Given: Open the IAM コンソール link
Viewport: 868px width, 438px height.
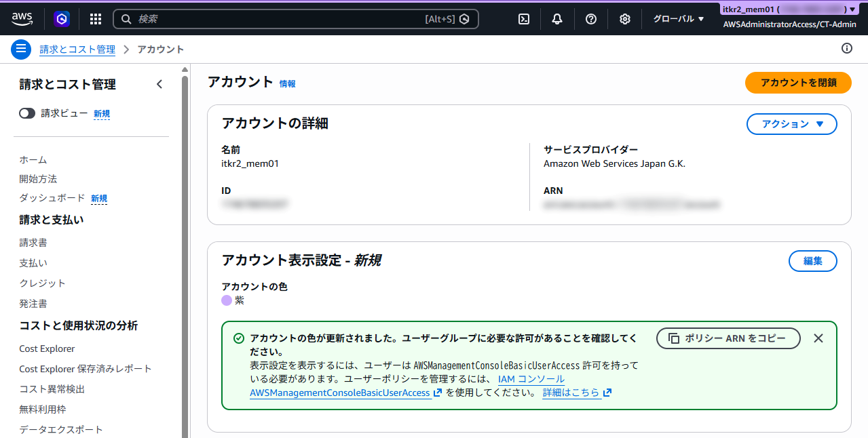Looking at the screenshot, I should click(x=531, y=379).
